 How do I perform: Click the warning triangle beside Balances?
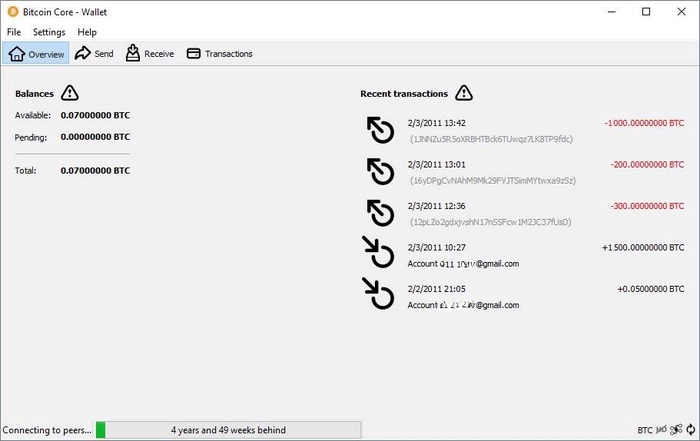69,93
